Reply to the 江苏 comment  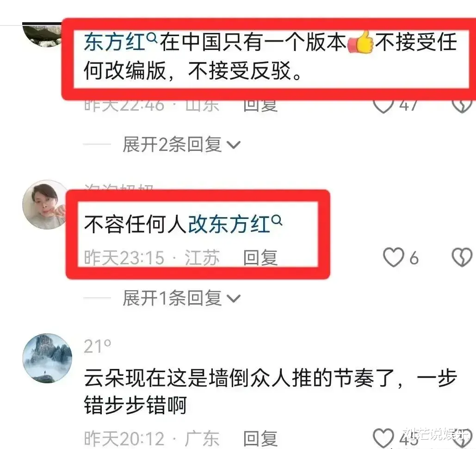click(x=260, y=258)
